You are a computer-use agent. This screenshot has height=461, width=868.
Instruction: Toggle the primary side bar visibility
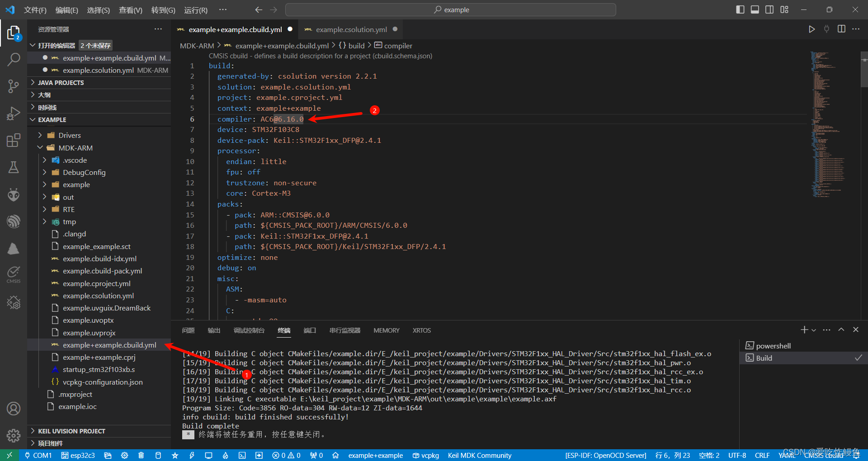click(740, 9)
